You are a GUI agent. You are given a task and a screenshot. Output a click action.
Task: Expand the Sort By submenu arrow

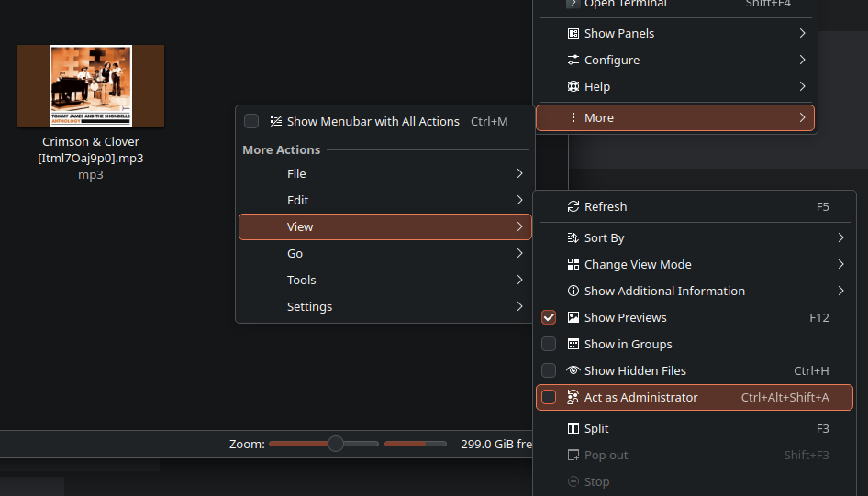840,237
